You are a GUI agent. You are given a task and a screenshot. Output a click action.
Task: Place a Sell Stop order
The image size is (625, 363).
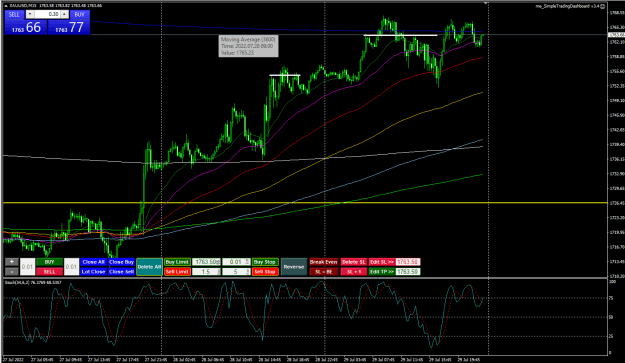click(265, 272)
